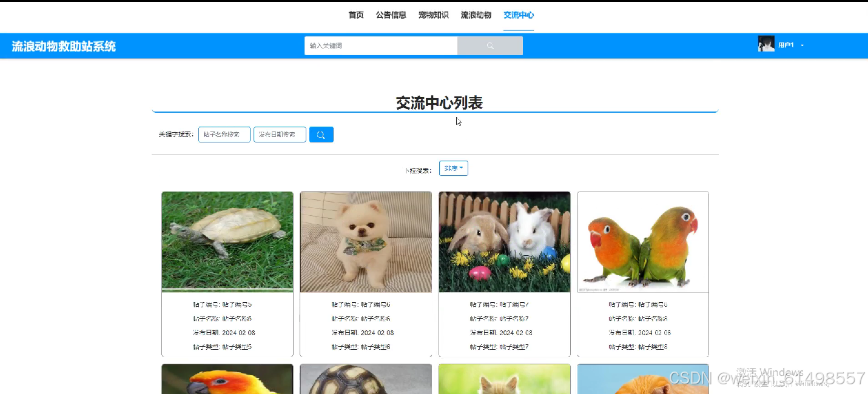Image resolution: width=868 pixels, height=394 pixels.
Task: Click the text 帖子编号5
Action: coord(237,305)
